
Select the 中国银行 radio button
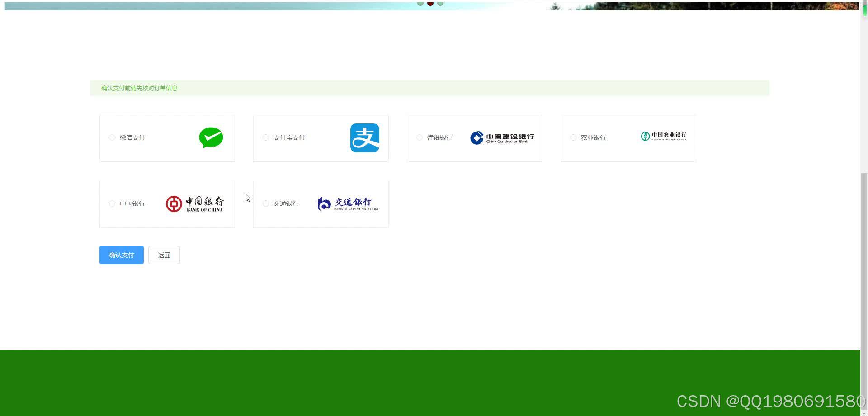(x=112, y=203)
